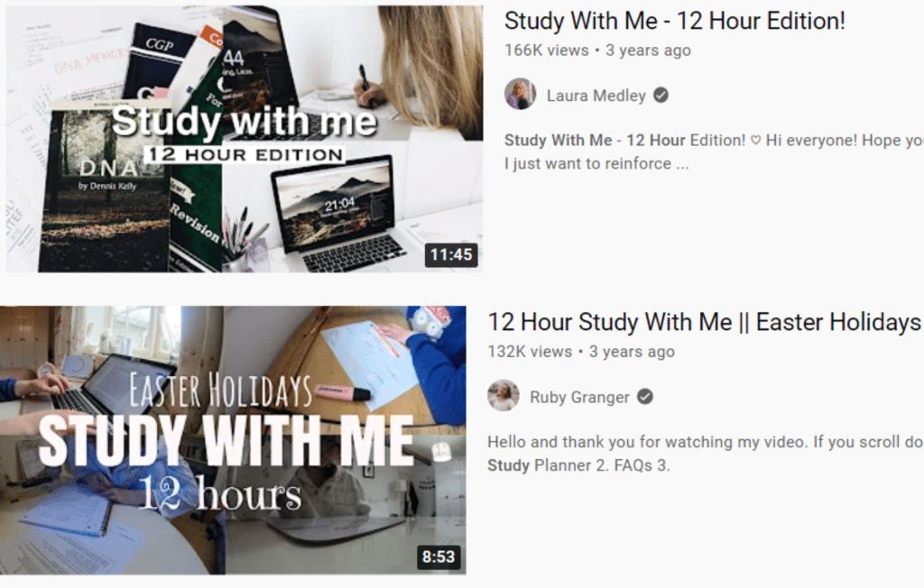Open Laura Medley's channel avatar
Image resolution: width=924 pixels, height=588 pixels.
[521, 95]
